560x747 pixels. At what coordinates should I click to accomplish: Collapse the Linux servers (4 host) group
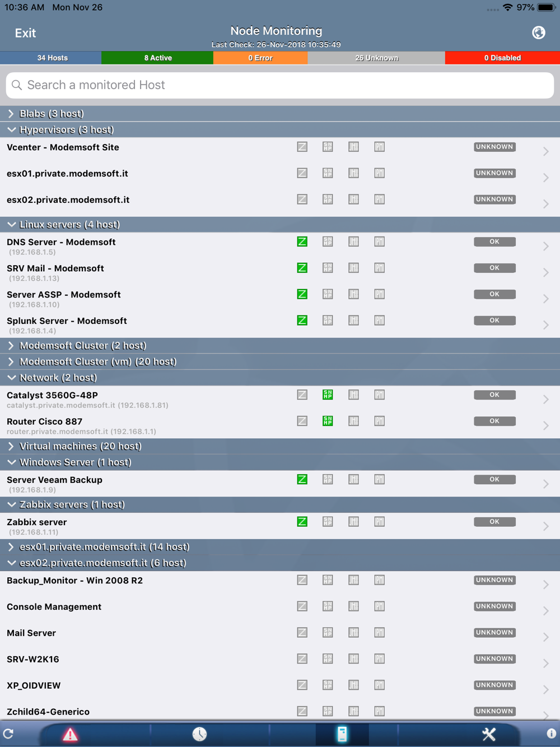click(x=280, y=225)
